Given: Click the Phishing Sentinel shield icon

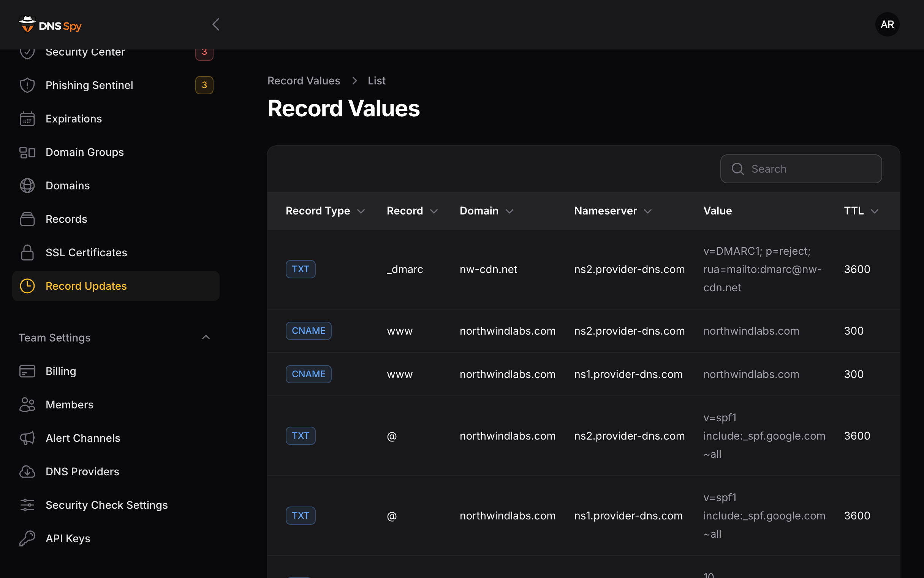Looking at the screenshot, I should (27, 85).
